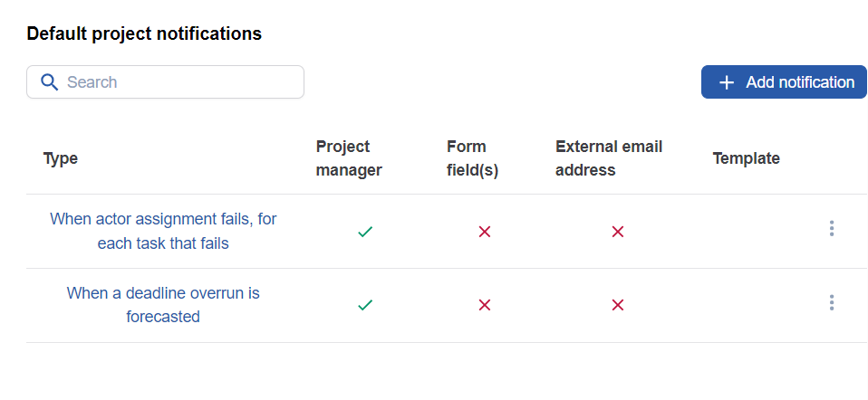This screenshot has height=400, width=868.
Task: Open kebab menu for actor assignment fails row
Action: (x=831, y=229)
